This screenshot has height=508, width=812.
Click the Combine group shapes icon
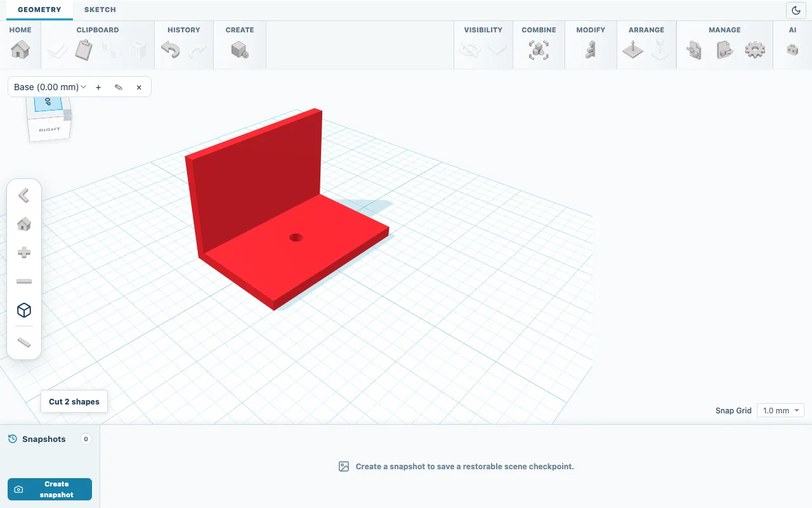539,50
